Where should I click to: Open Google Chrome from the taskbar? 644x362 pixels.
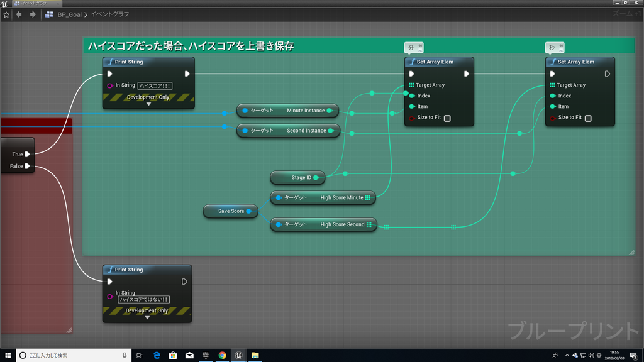(222, 355)
